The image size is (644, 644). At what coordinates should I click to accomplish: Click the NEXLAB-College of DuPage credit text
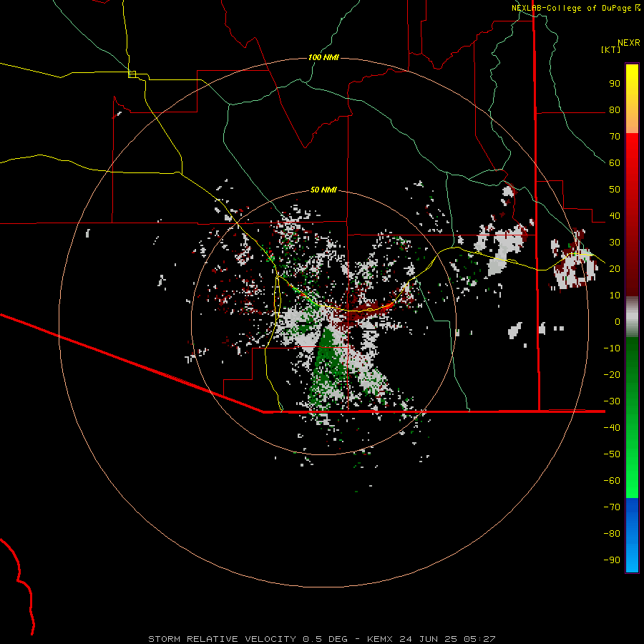[x=572, y=8]
